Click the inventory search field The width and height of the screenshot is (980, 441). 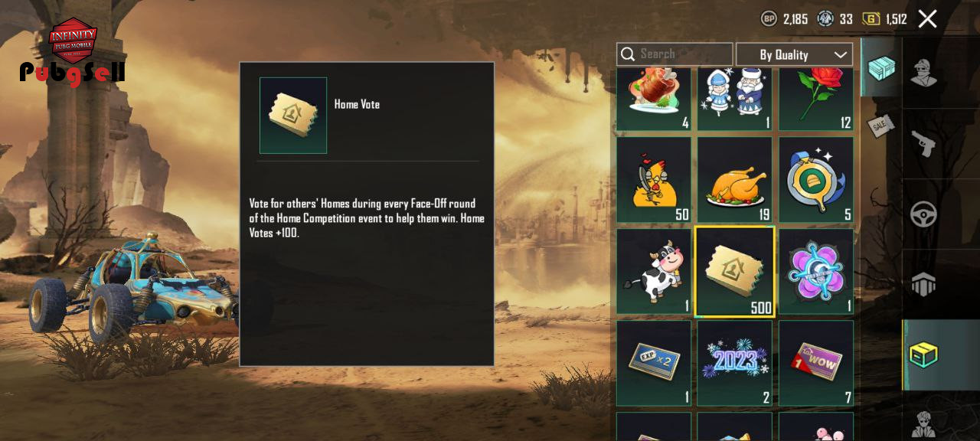click(675, 54)
